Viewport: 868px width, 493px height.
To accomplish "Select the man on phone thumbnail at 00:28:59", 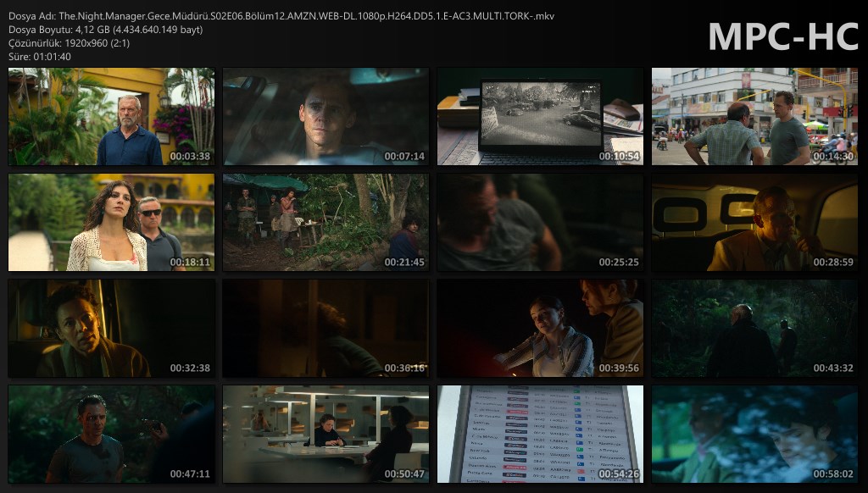I will pyautogui.click(x=754, y=223).
